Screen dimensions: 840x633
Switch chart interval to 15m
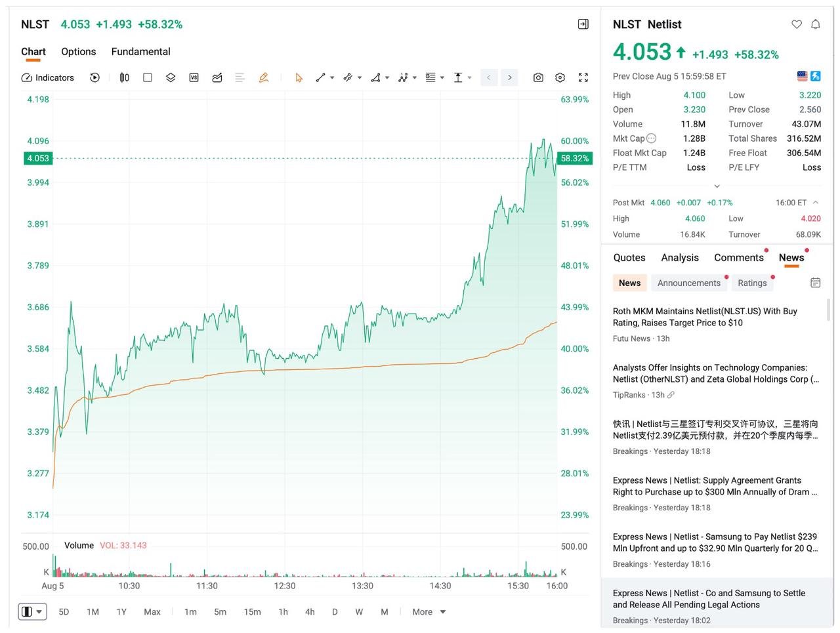(x=253, y=612)
